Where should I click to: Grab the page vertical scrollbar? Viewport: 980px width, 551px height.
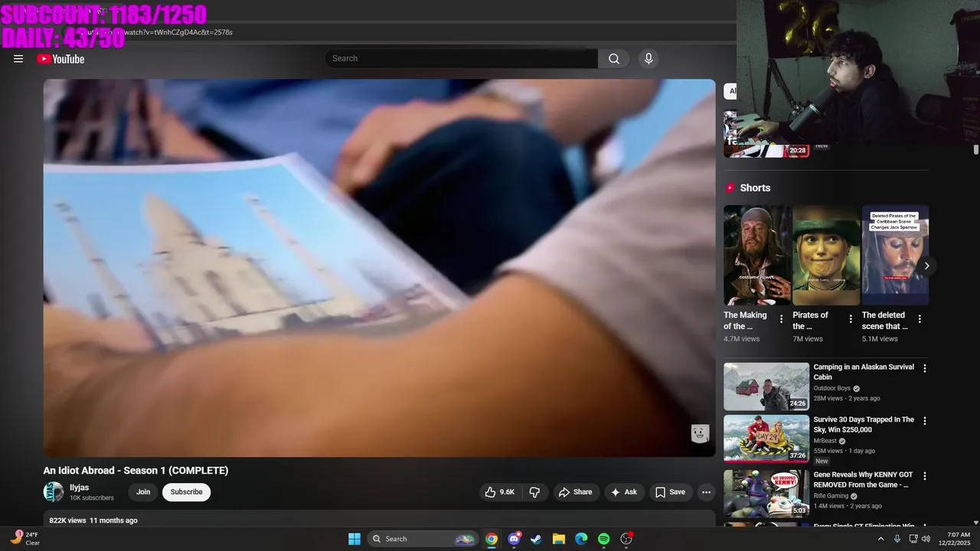click(x=976, y=150)
